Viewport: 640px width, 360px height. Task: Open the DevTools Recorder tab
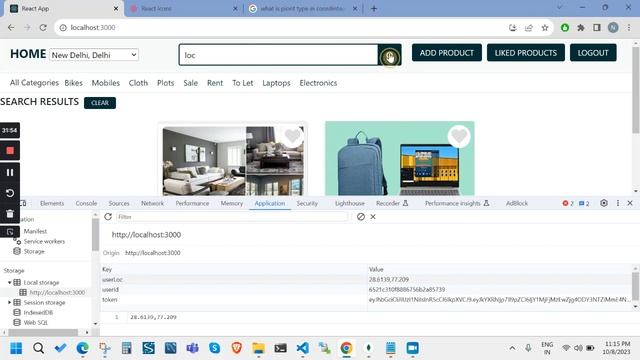(392, 203)
